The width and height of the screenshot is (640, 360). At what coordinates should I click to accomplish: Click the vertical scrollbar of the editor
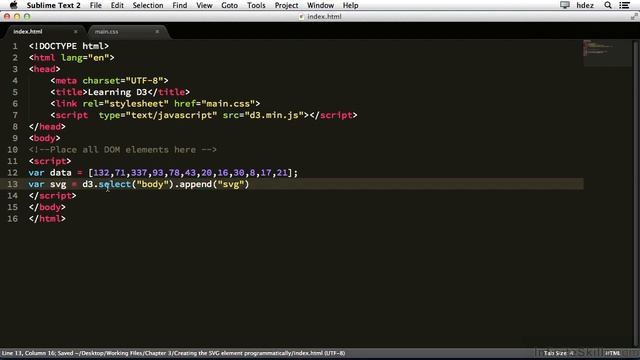pos(636,193)
